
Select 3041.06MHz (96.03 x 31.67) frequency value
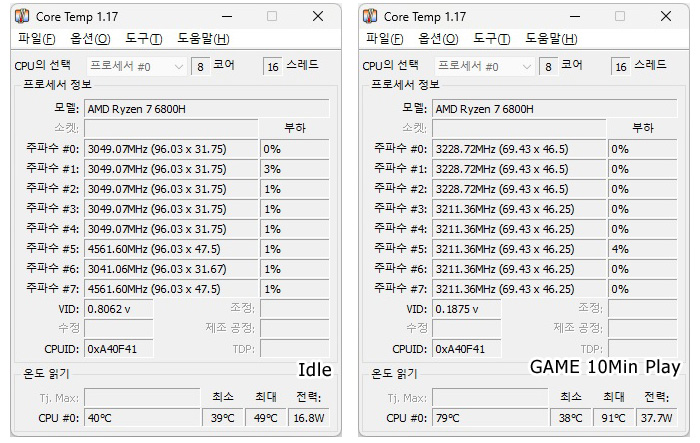[x=171, y=269]
